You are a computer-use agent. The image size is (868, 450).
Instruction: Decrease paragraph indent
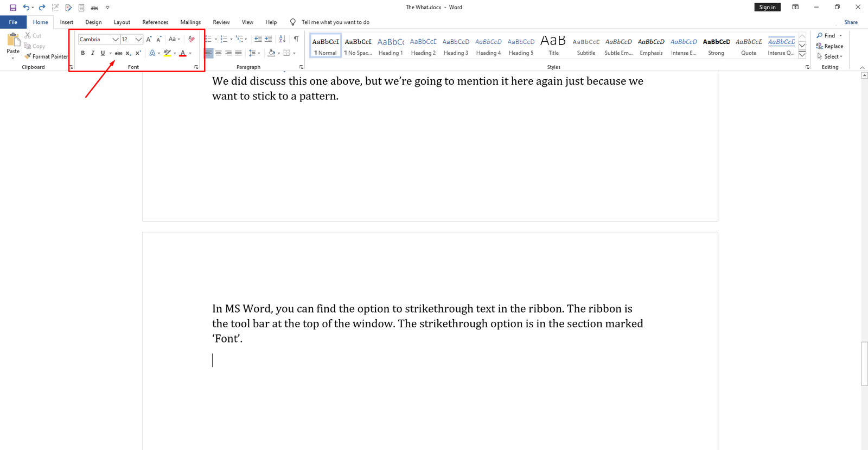coord(258,39)
